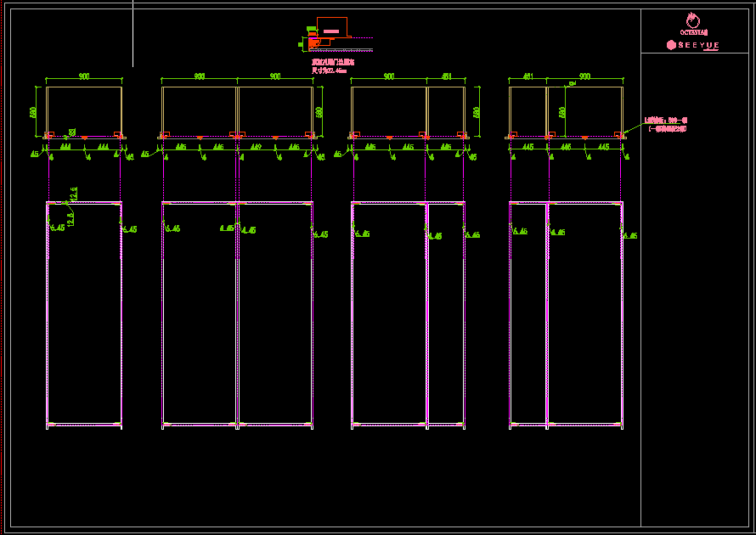The image size is (756, 535).
Task: Click the white vertical crosshair line at top
Action: [x=133, y=34]
